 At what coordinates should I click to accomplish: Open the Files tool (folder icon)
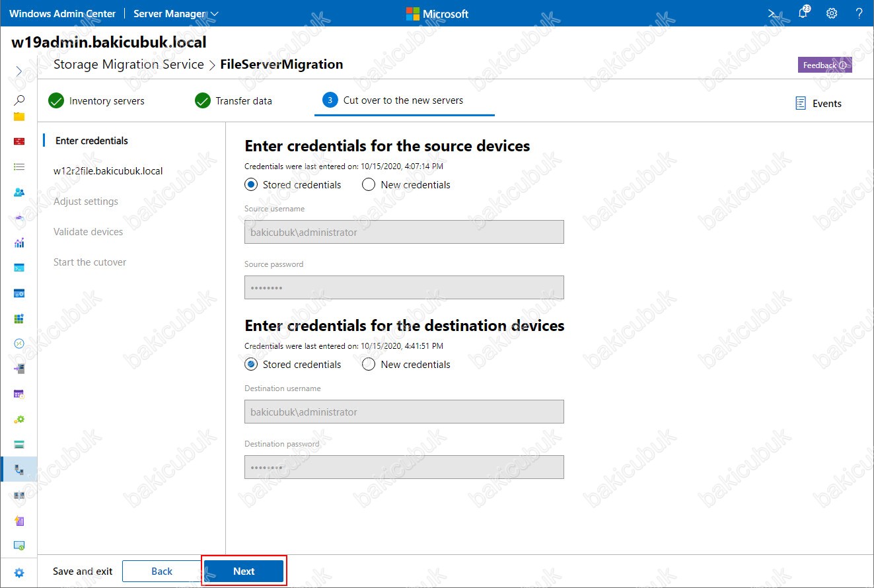click(19, 116)
